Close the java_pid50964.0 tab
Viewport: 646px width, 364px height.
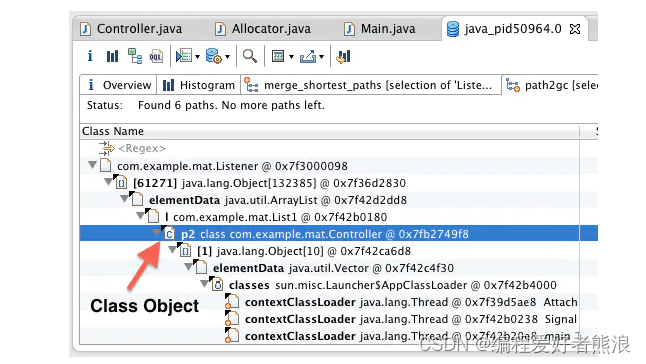[575, 29]
